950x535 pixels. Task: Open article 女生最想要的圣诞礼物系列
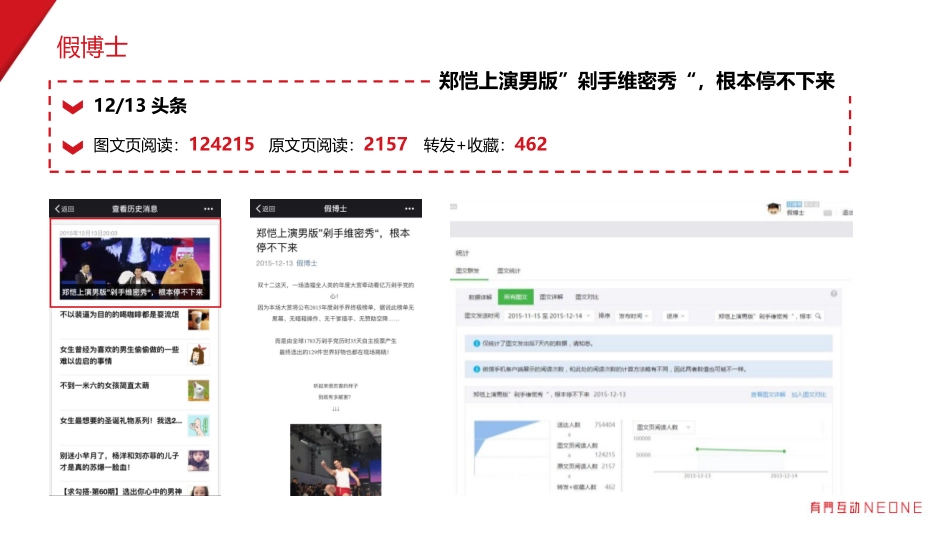(x=121, y=420)
